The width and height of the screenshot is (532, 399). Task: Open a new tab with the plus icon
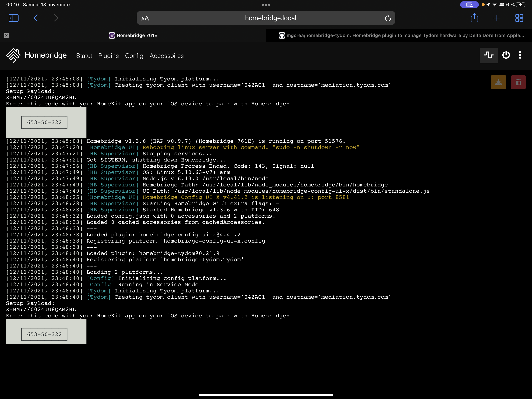click(x=497, y=18)
